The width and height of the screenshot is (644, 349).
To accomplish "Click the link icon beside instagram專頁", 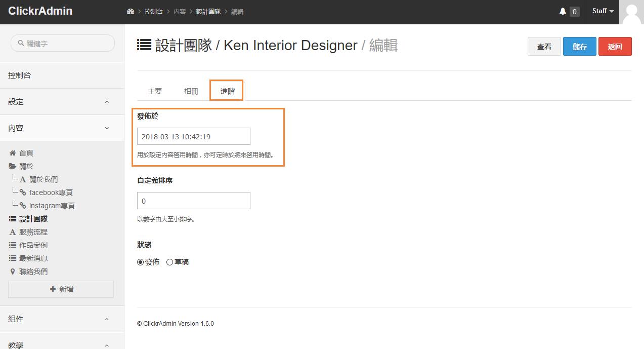I will click(x=23, y=206).
